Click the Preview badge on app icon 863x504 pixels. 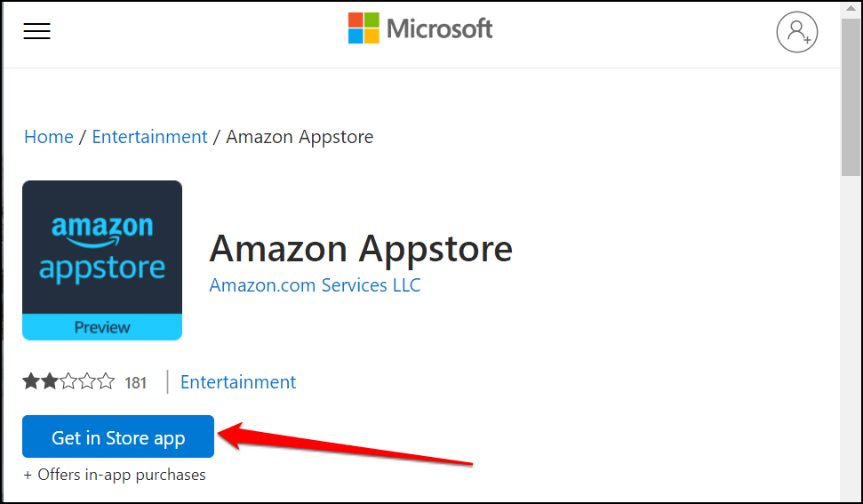click(x=102, y=327)
